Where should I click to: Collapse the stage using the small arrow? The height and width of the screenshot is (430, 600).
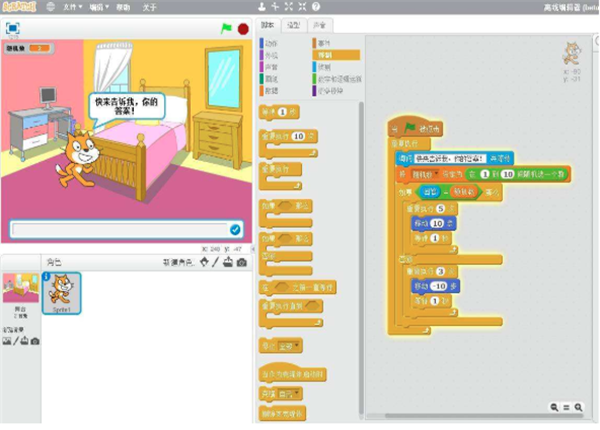[x=253, y=249]
